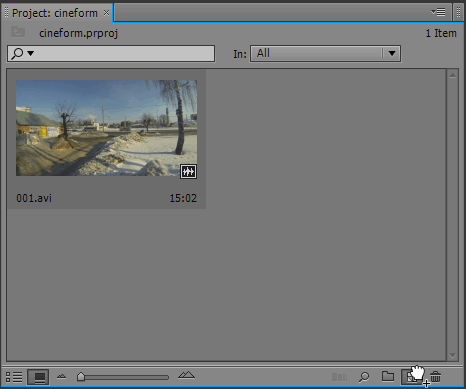Click the Automate to Sequence icon

339,377
